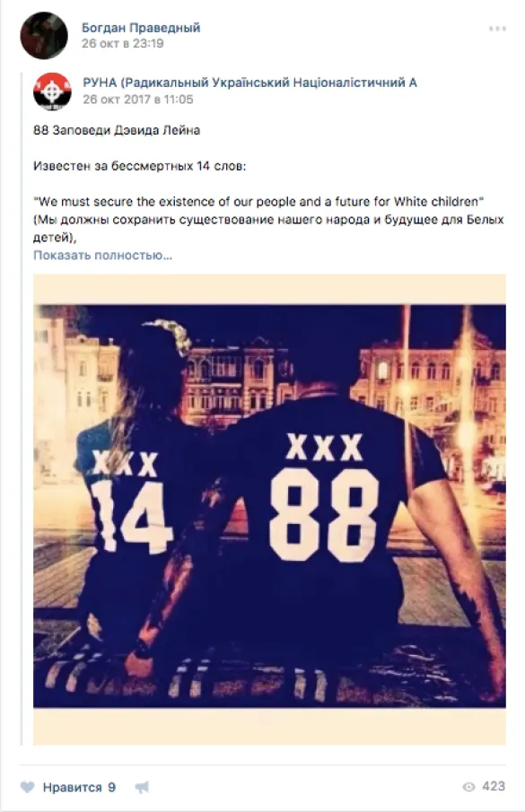Click the 423 views counter
The width and height of the screenshot is (525, 812).
pos(494,787)
